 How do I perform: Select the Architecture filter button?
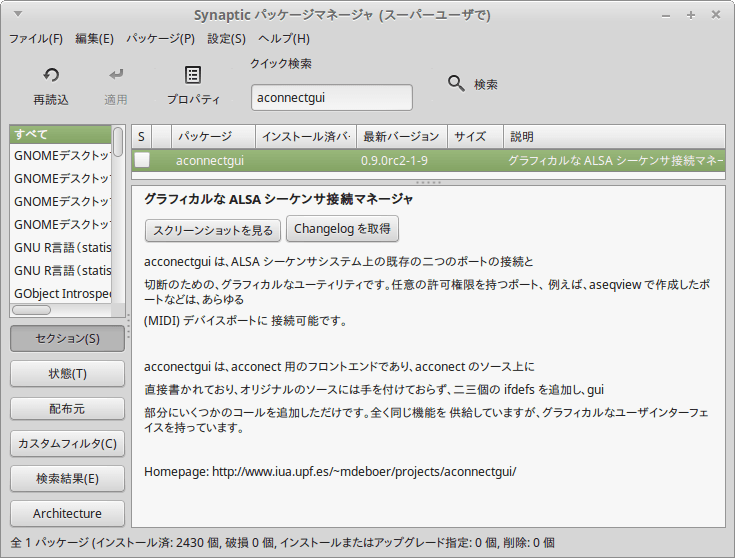(68, 513)
